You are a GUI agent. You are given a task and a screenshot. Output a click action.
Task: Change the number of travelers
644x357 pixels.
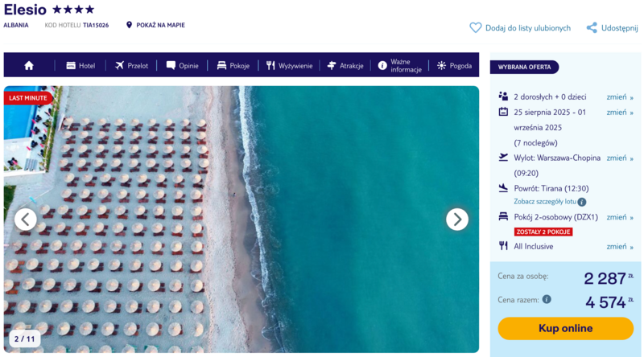pos(620,97)
